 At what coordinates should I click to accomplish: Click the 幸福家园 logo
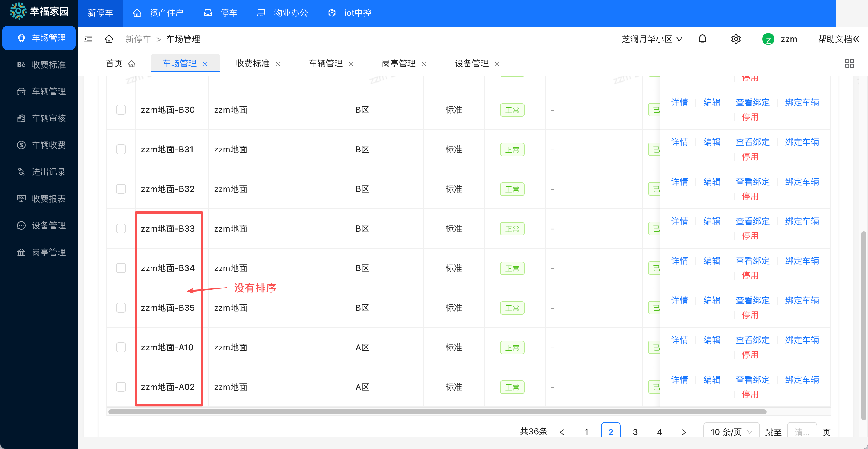click(x=39, y=12)
